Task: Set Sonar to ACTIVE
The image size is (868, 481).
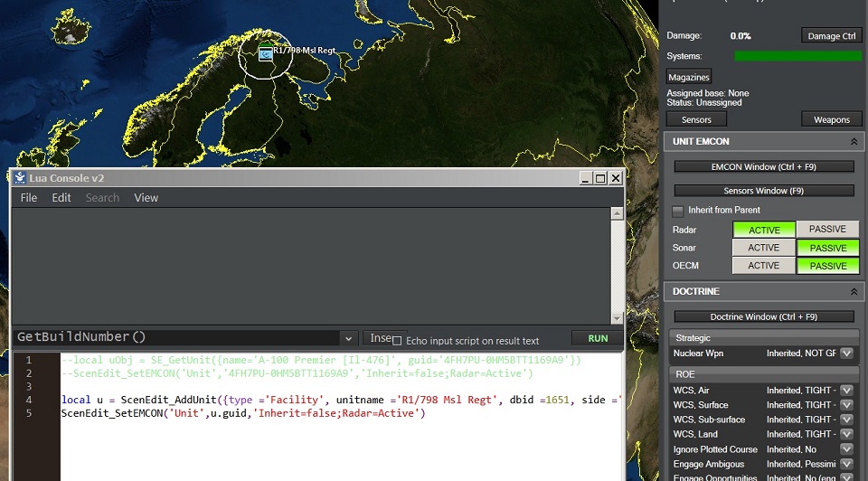Action: [x=764, y=248]
